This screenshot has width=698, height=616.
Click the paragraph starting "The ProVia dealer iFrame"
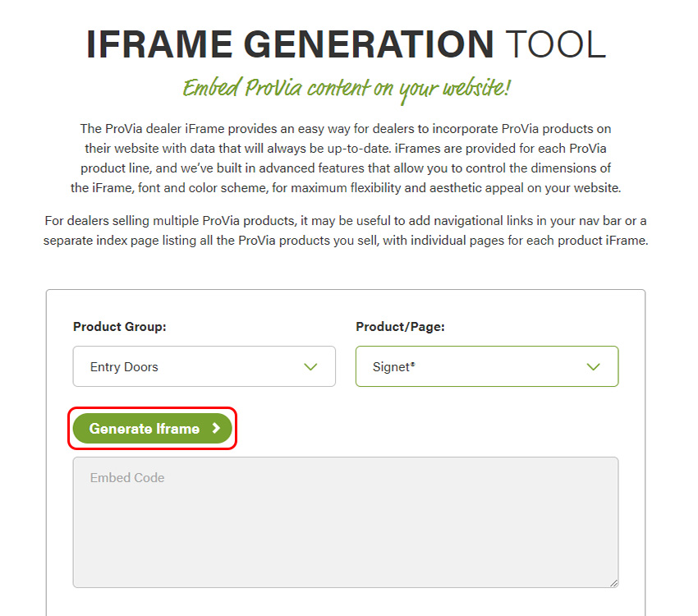pos(346,159)
